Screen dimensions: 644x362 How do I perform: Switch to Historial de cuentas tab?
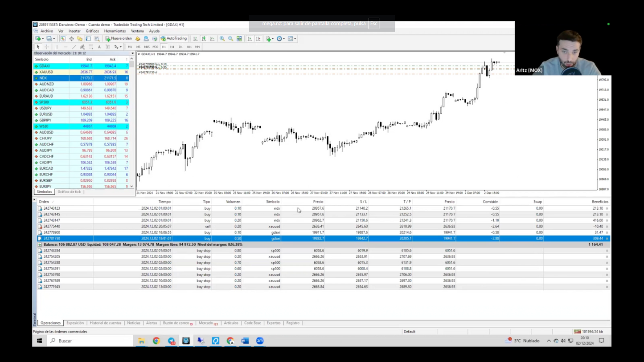[x=105, y=323]
